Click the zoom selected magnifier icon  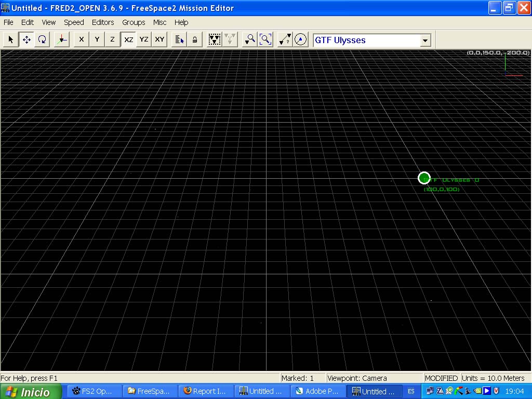point(250,39)
